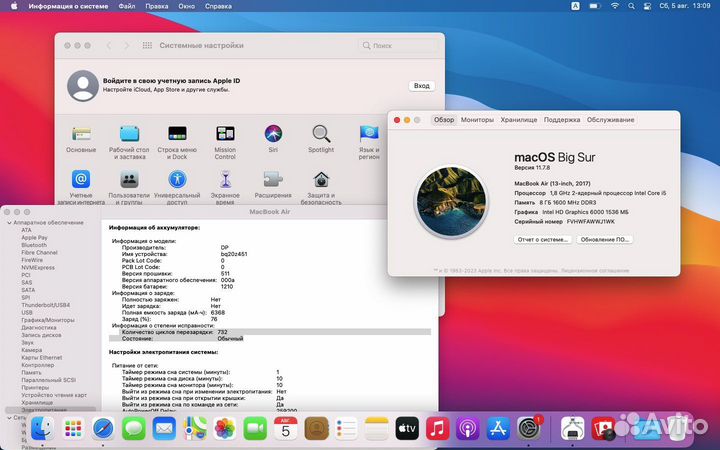
Task: Open Photos from the Dock
Action: click(x=225, y=429)
